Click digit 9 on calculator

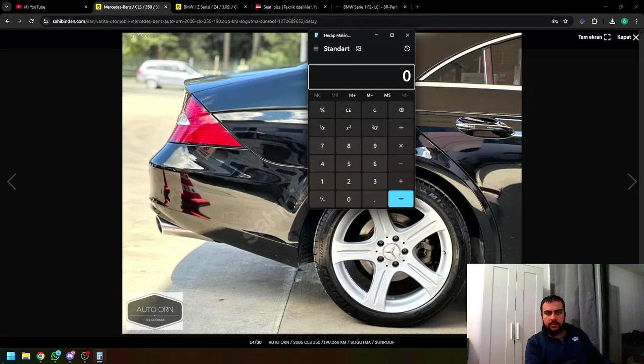tap(375, 146)
